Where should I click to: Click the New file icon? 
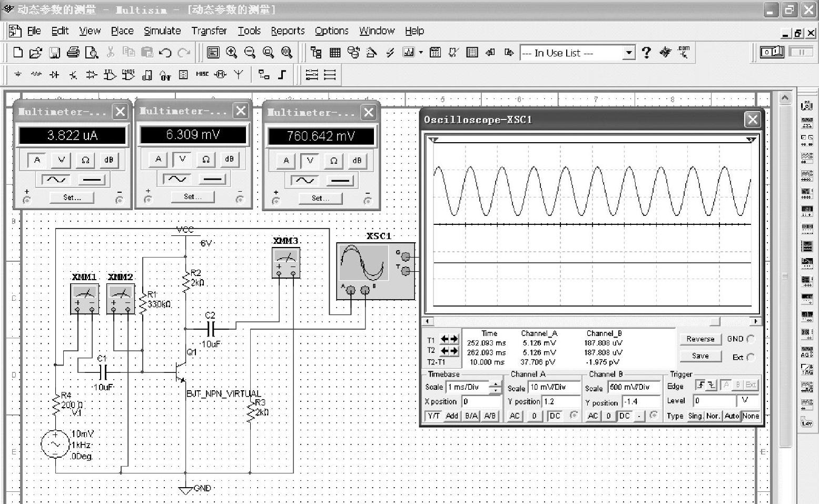point(18,53)
